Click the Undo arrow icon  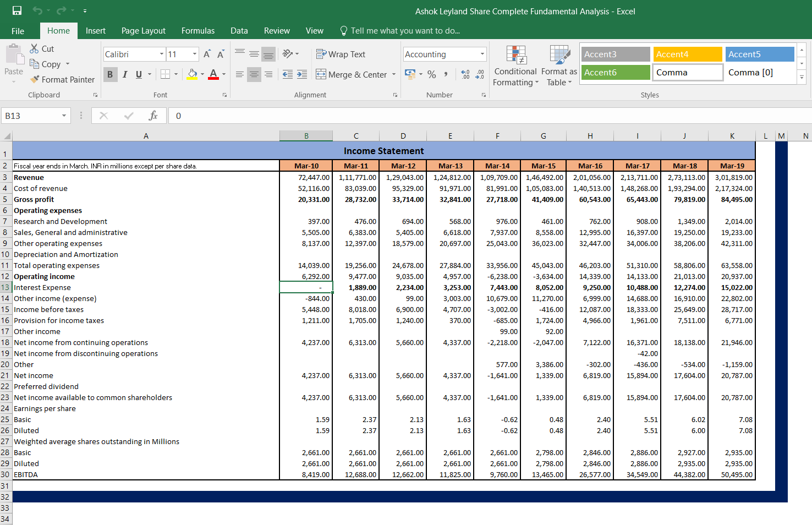pos(37,10)
